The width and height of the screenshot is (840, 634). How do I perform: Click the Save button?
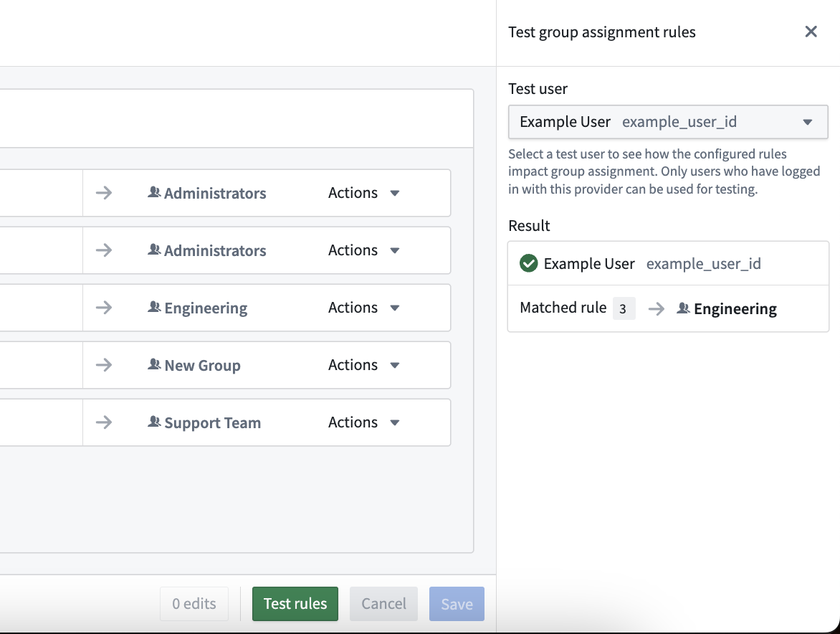(457, 604)
